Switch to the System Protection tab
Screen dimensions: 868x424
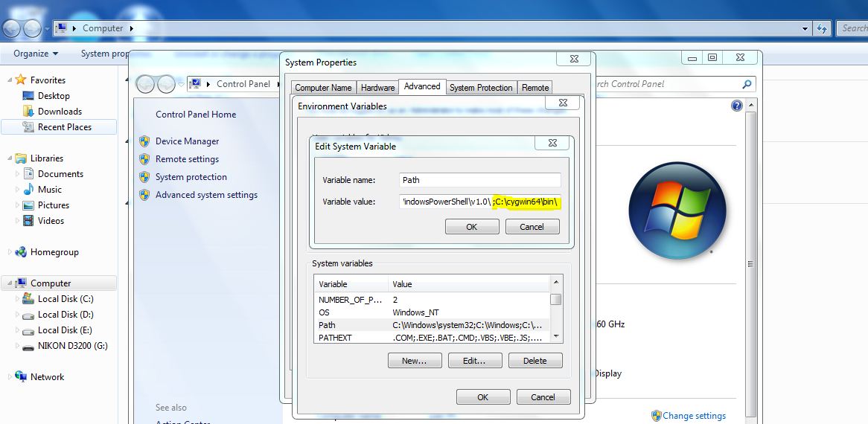[481, 87]
